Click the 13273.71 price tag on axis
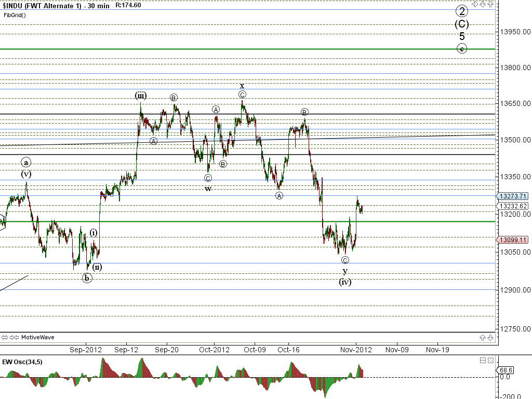Viewport: 532px width, 399px height. tap(513, 196)
